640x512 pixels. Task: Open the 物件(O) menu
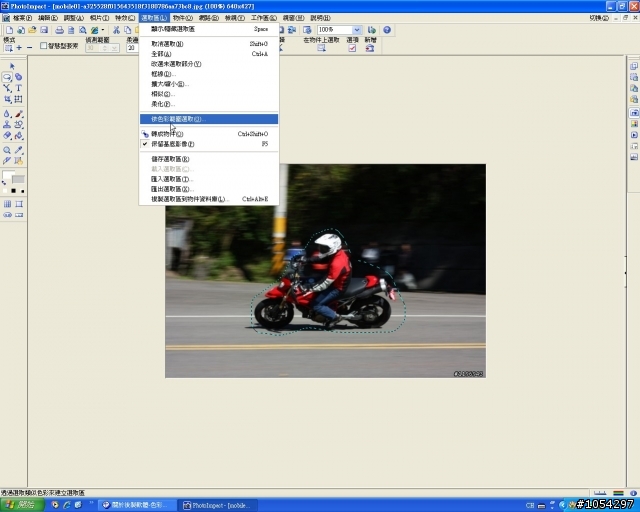pos(182,18)
